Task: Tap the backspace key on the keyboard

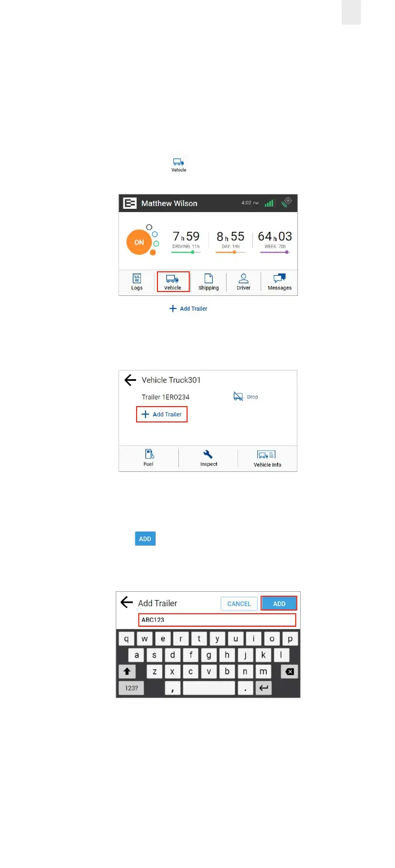Action: pyautogui.click(x=290, y=671)
